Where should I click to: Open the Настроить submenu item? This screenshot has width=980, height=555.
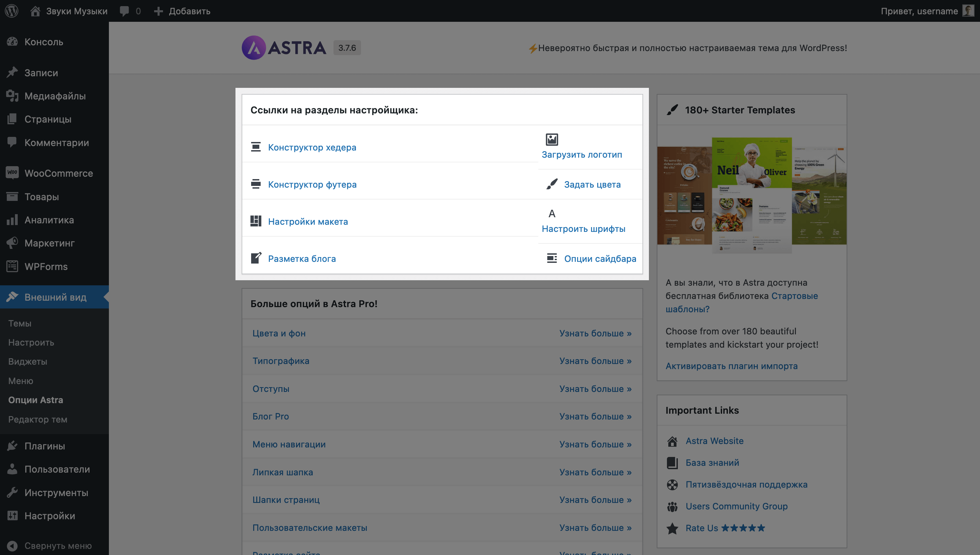31,342
